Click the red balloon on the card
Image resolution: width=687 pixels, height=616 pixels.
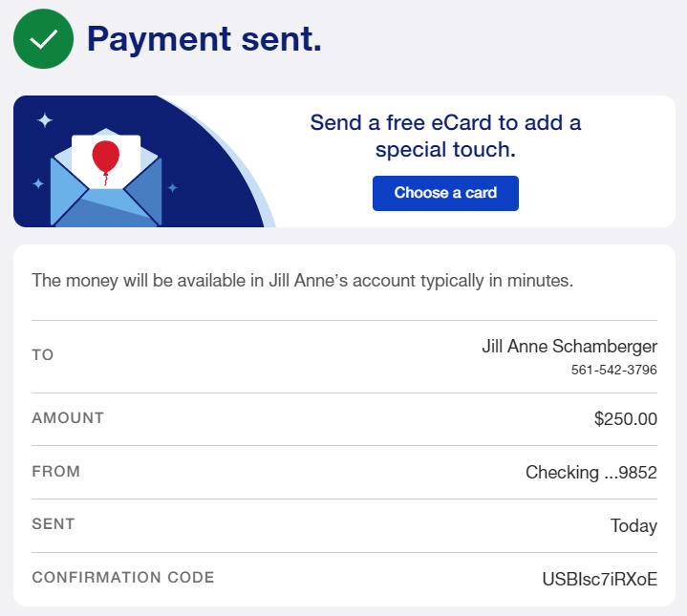[105, 155]
